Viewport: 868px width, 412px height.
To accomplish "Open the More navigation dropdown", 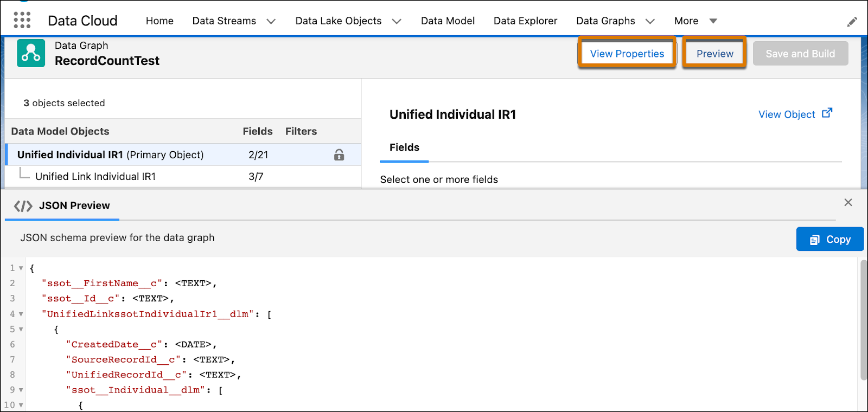I will 695,21.
